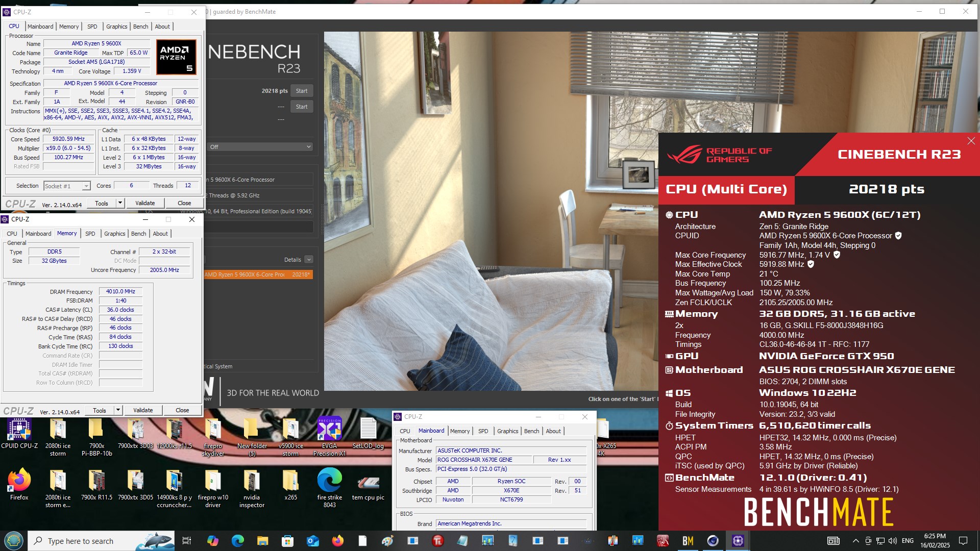
Task: Open v5900 ice storm desktop folder
Action: (290, 437)
